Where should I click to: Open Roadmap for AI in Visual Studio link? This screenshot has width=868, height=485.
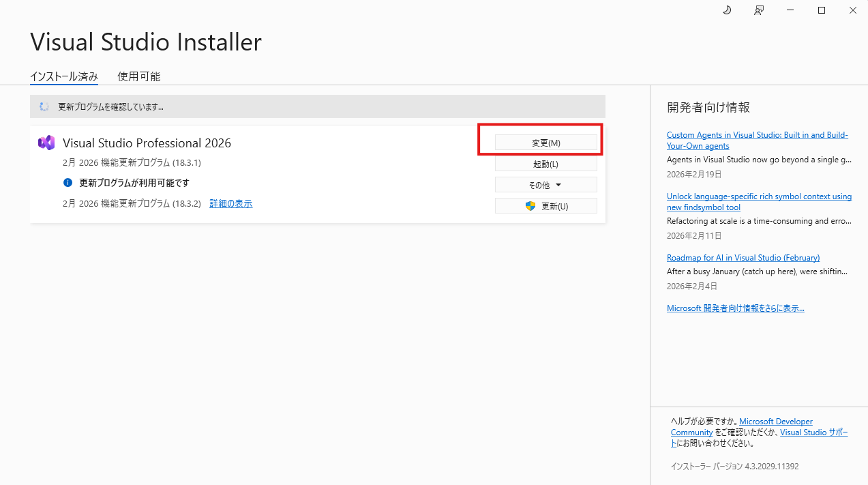pos(743,258)
